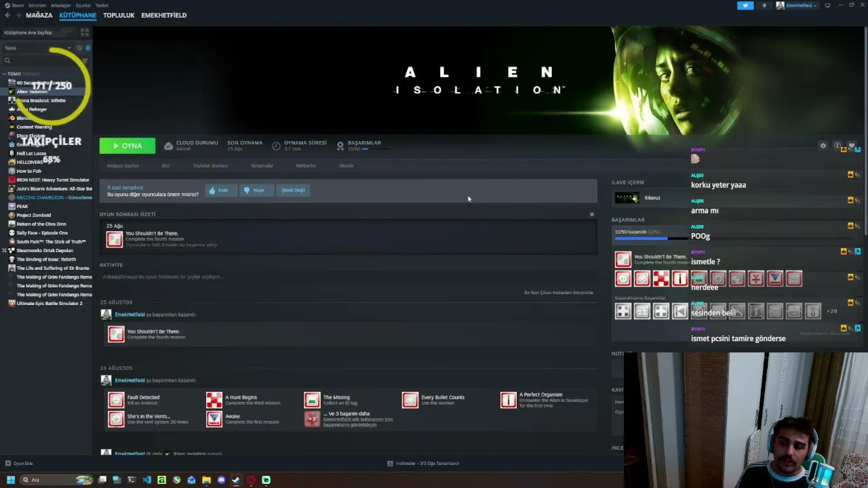Open Kütüphane Ana Sayfası
Viewport: 868px width, 488px height.
coord(28,33)
